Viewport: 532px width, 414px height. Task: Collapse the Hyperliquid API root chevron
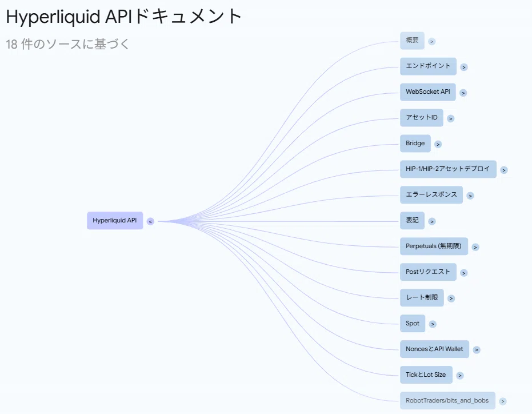(150, 221)
